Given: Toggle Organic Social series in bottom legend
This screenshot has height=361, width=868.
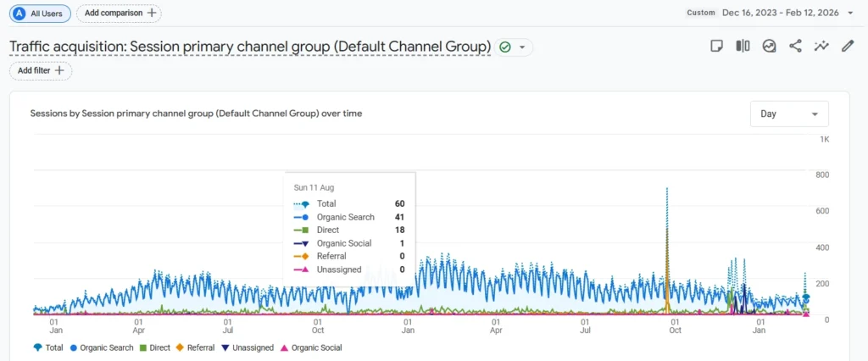Looking at the screenshot, I should (310, 347).
